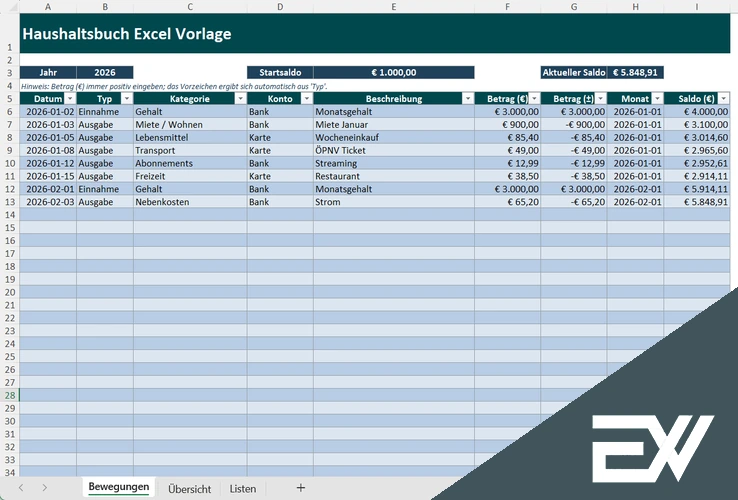Open the Typ column filter dropdown

point(127,98)
